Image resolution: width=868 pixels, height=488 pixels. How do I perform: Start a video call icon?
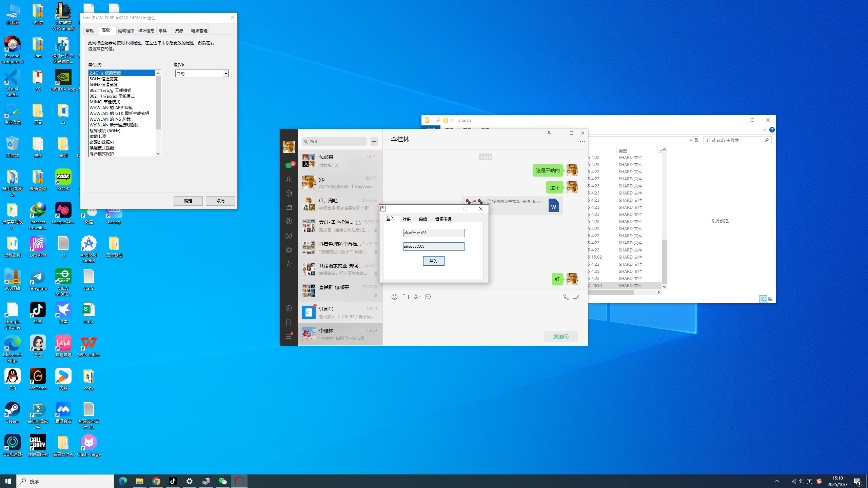(x=576, y=297)
